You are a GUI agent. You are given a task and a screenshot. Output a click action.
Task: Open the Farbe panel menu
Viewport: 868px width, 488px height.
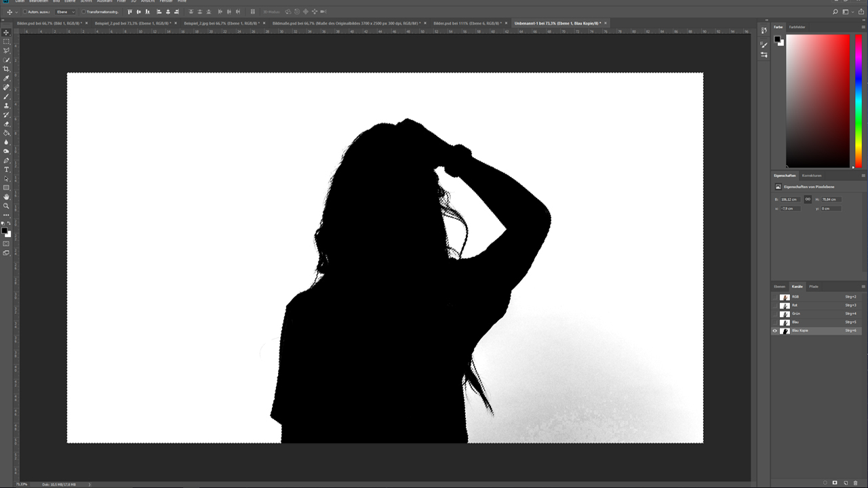863,27
